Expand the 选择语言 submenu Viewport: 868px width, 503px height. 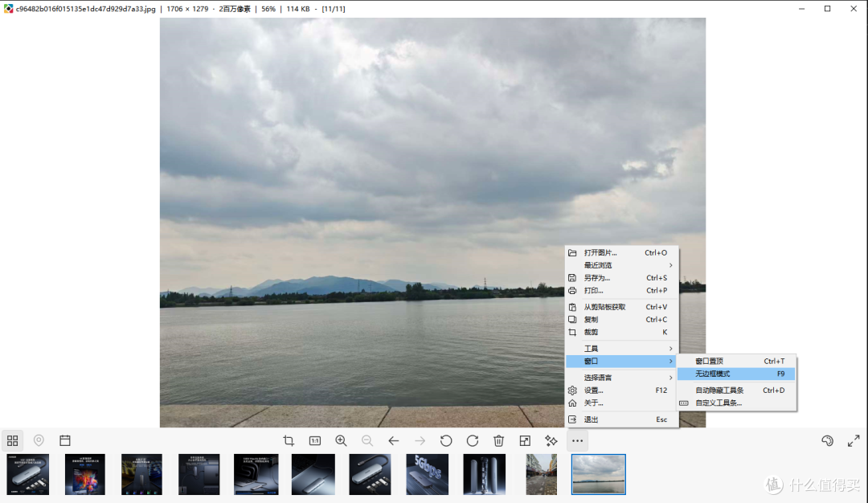(621, 378)
